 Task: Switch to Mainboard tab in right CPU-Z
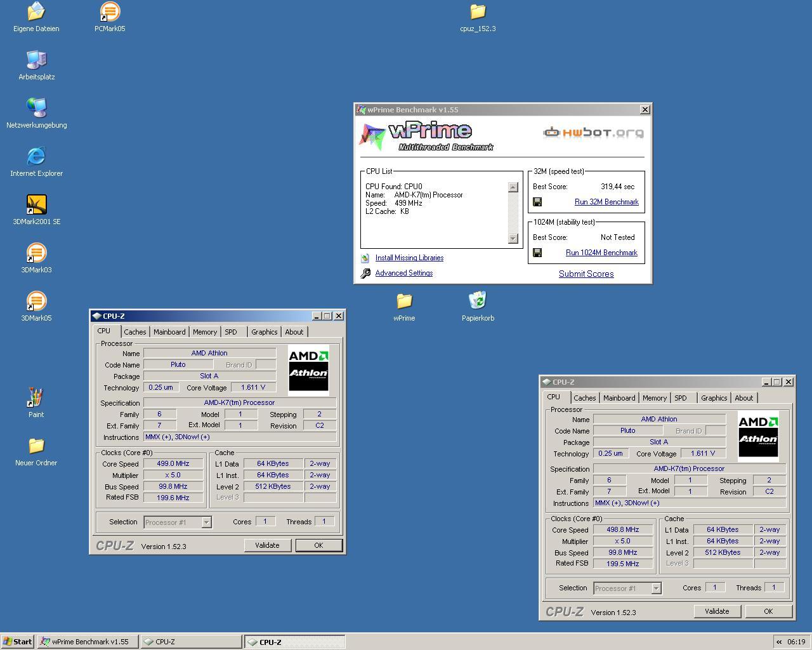coord(619,398)
